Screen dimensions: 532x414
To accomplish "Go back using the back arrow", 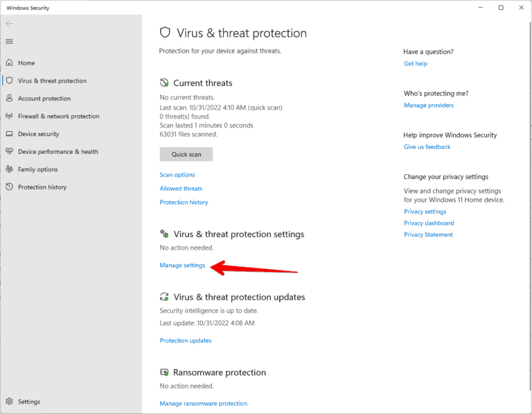I will tap(9, 24).
